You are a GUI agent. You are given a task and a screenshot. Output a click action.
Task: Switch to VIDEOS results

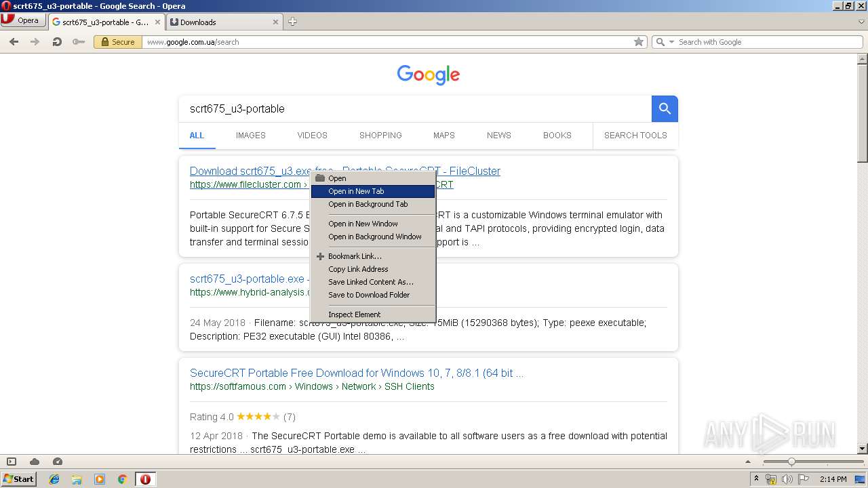(312, 135)
